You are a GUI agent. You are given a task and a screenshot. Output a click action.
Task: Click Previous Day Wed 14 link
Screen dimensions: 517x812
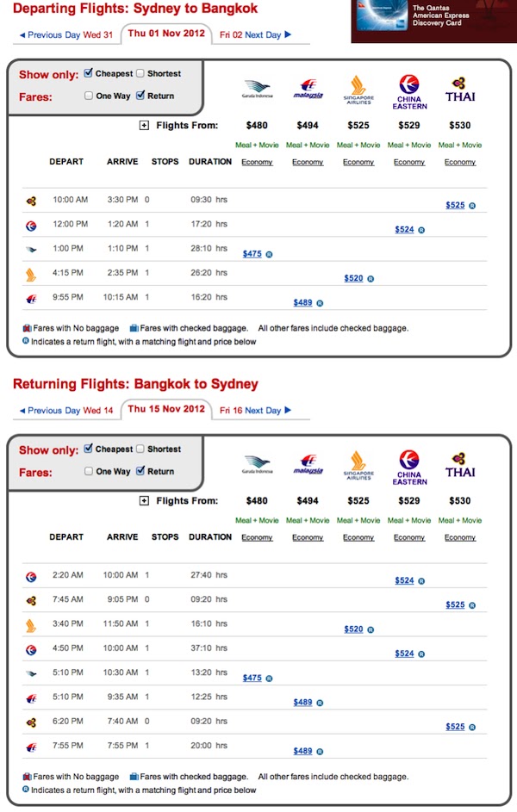[66, 412]
